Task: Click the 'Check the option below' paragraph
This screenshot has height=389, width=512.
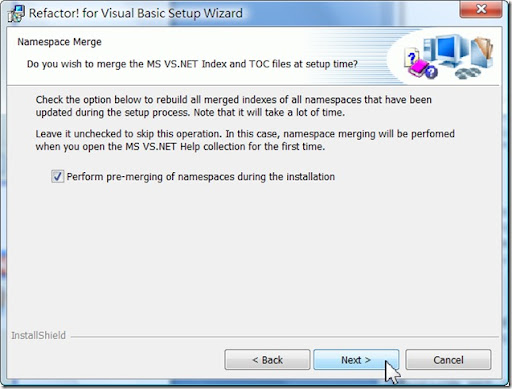Action: click(x=234, y=106)
